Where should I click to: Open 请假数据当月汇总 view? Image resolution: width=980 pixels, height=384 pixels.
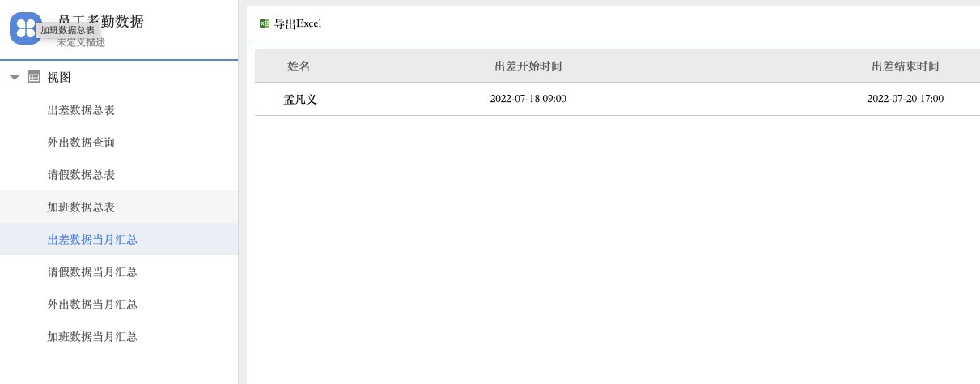click(92, 272)
